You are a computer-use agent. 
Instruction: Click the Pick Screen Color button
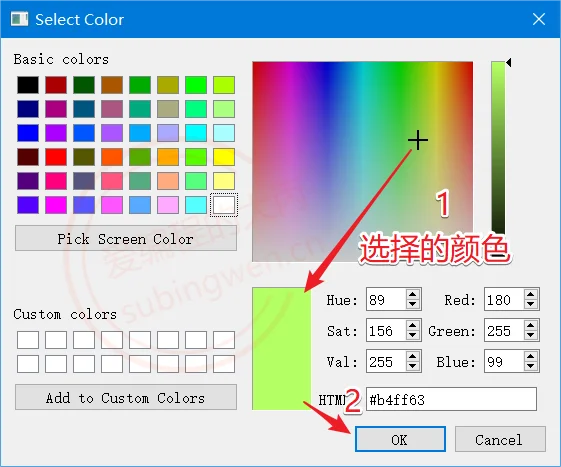point(126,238)
